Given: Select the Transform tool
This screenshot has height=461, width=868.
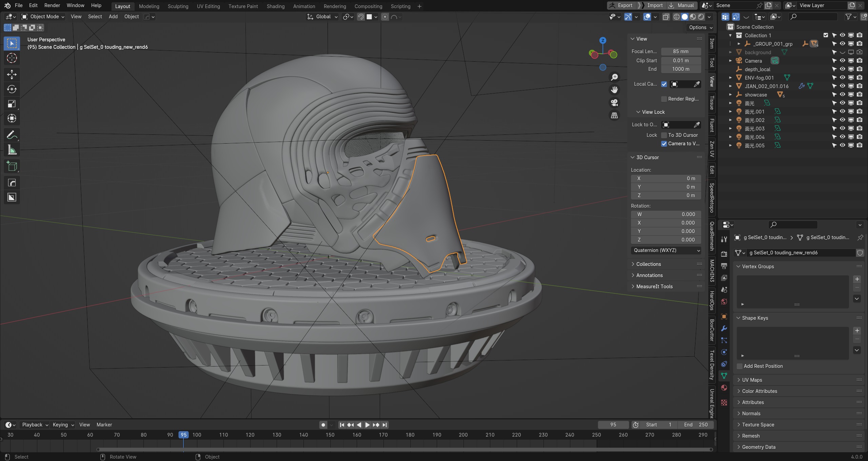Looking at the screenshot, I should [x=12, y=119].
